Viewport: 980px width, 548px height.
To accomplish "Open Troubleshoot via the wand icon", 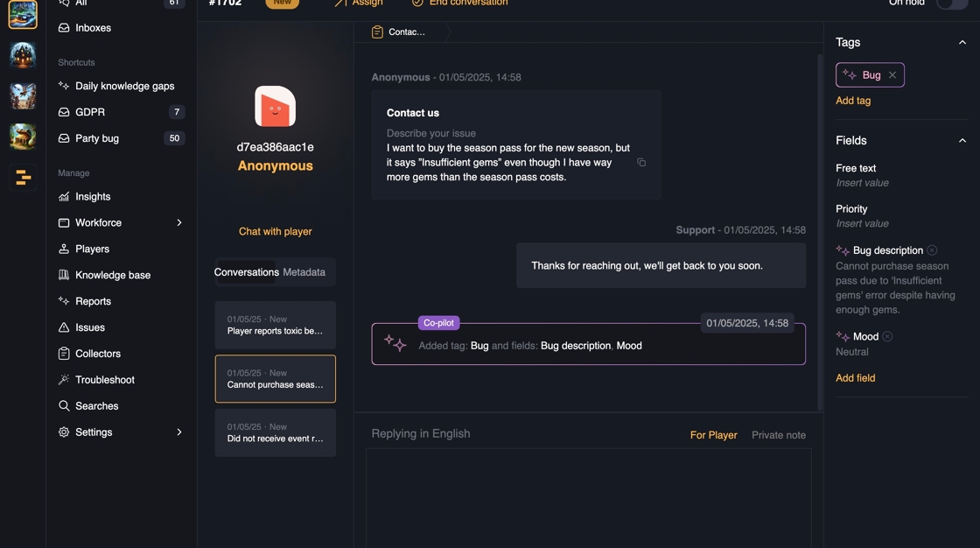I will click(64, 380).
